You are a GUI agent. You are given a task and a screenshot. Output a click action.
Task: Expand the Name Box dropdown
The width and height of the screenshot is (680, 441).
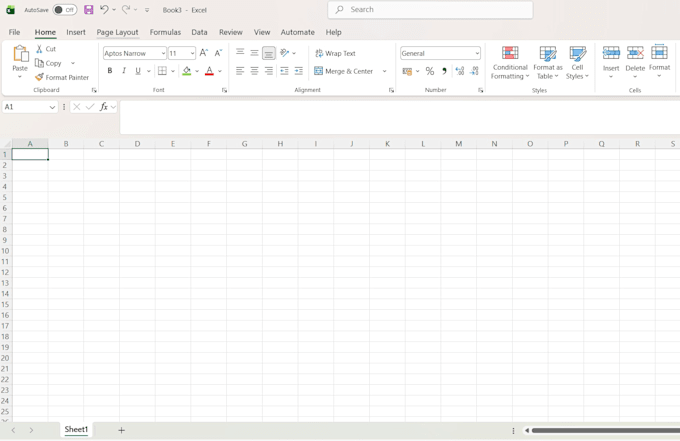(x=52, y=107)
